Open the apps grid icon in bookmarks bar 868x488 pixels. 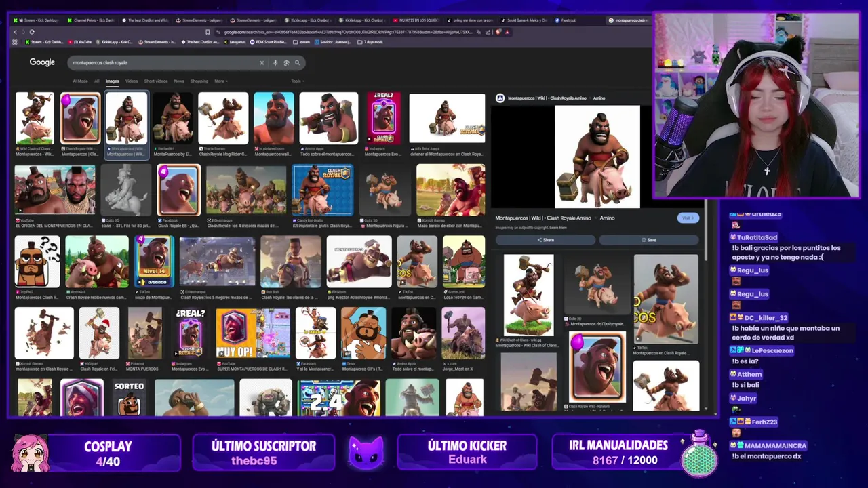15,42
